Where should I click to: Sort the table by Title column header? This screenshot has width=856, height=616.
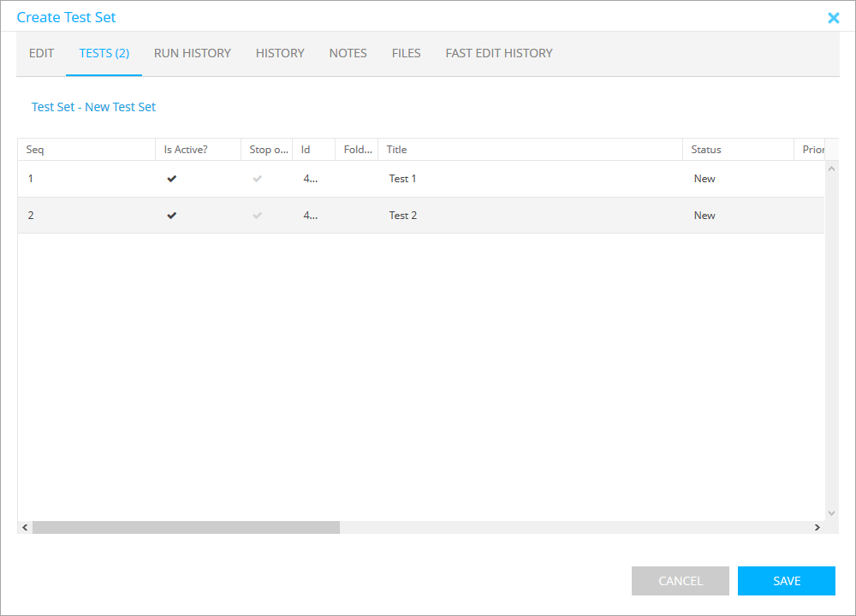click(396, 150)
